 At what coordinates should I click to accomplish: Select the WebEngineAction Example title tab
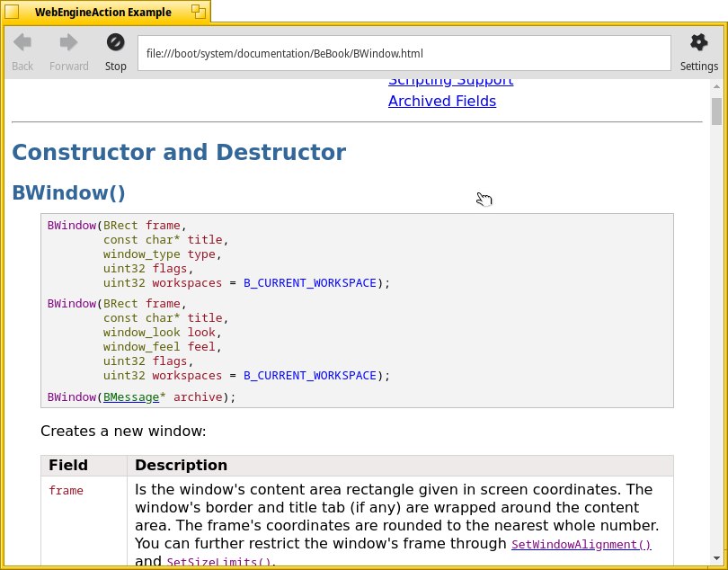tap(102, 12)
